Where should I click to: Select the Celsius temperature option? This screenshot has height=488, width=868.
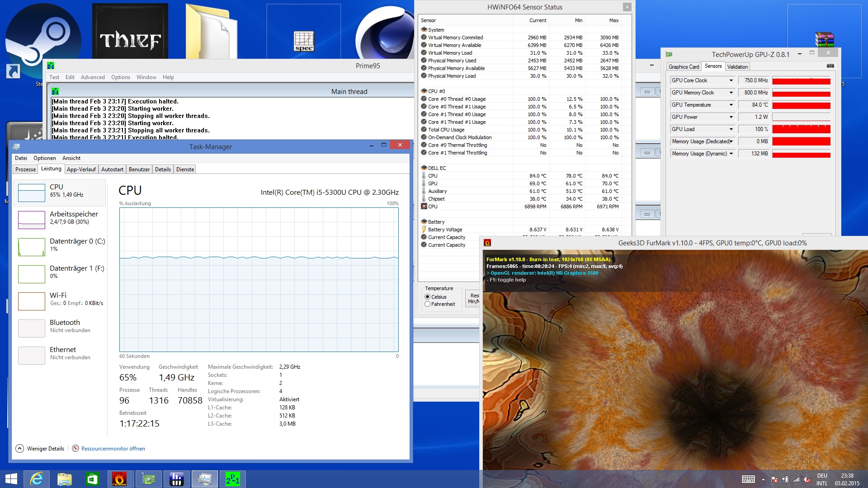click(427, 297)
